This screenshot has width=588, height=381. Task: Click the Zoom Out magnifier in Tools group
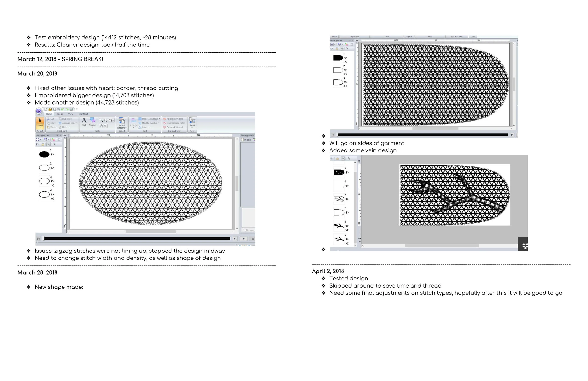tap(106, 120)
